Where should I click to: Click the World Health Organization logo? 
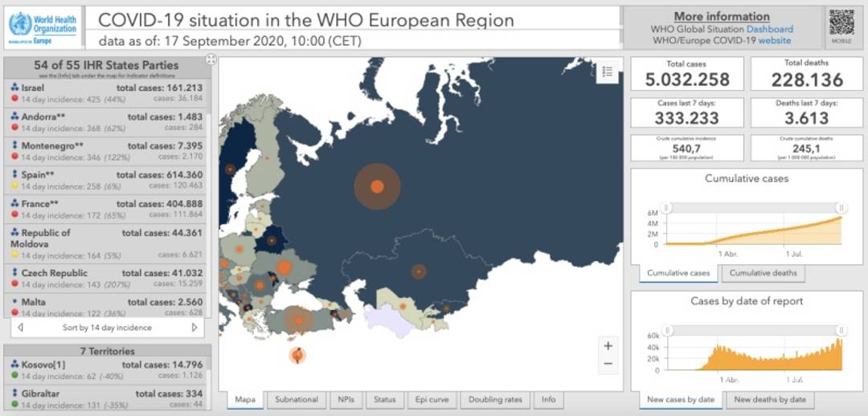43,27
